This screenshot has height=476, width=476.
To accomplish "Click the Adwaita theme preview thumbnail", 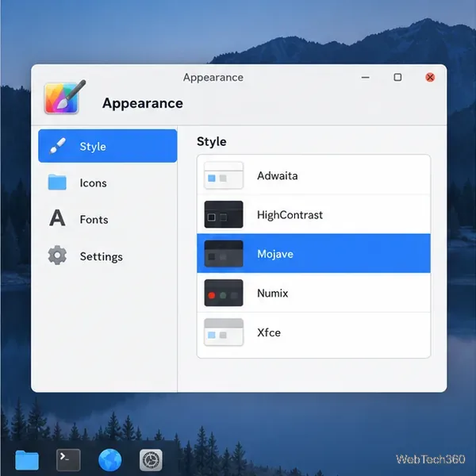I will (224, 175).
